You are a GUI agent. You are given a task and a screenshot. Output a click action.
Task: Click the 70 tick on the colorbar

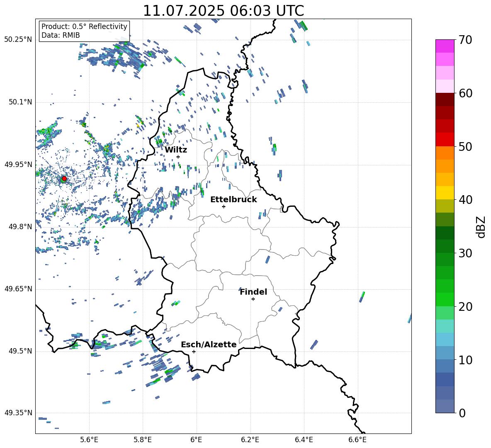pos(465,40)
